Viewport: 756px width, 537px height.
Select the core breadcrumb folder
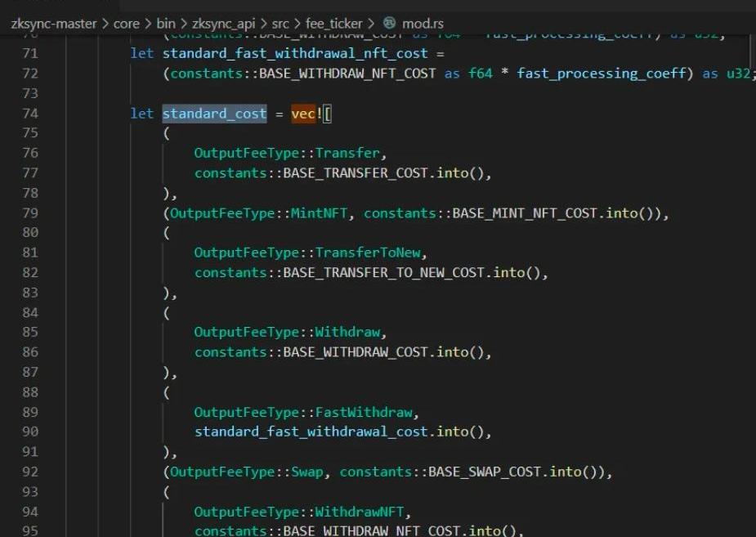coord(127,24)
